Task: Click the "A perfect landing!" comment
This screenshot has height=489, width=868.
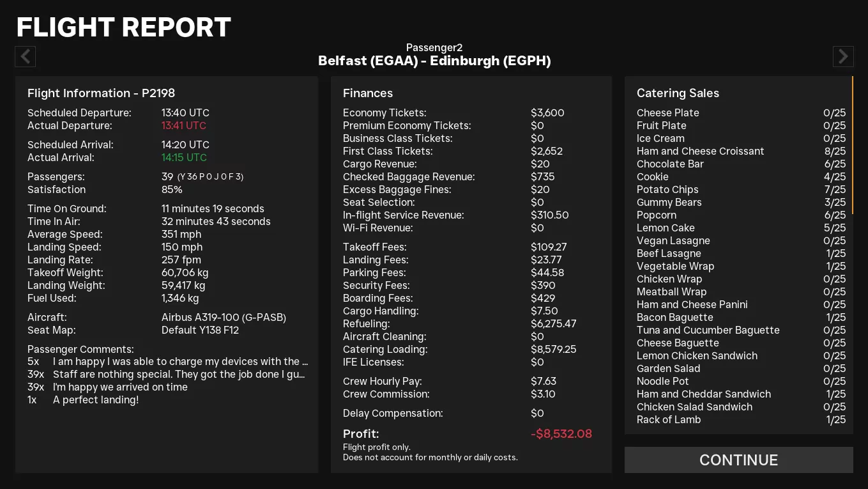Action: 96,400
